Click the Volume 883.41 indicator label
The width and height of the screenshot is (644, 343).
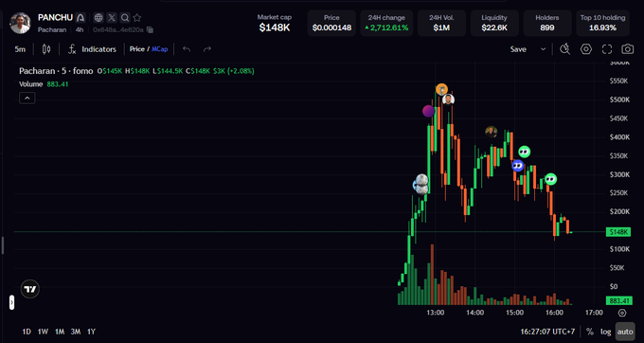(44, 84)
